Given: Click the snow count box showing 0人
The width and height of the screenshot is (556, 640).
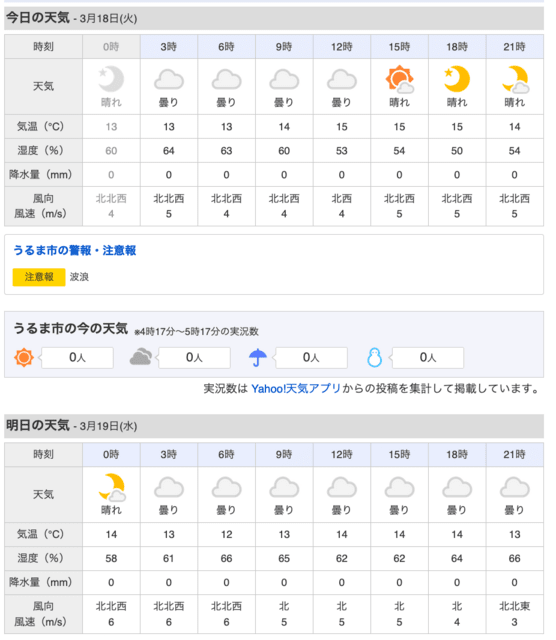Looking at the screenshot, I should click(428, 358).
